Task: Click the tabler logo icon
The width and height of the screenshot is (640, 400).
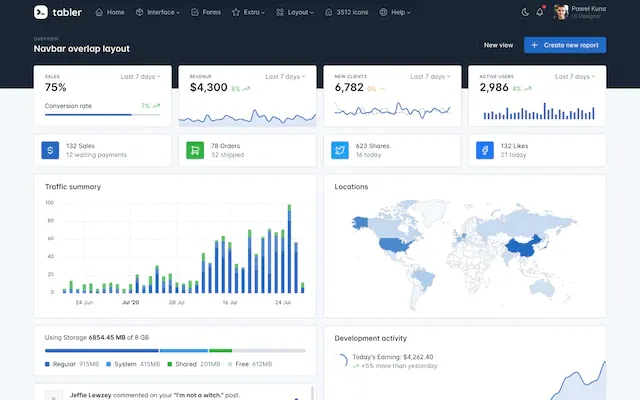Action: [41, 12]
